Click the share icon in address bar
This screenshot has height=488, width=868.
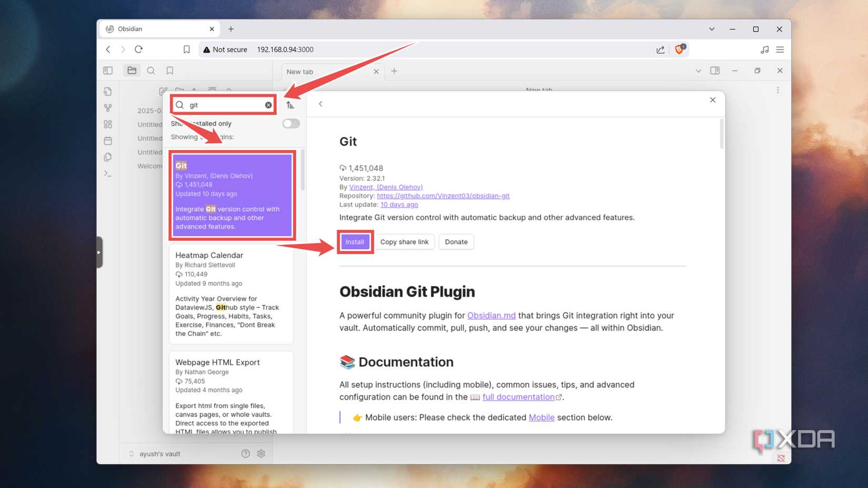pos(660,49)
